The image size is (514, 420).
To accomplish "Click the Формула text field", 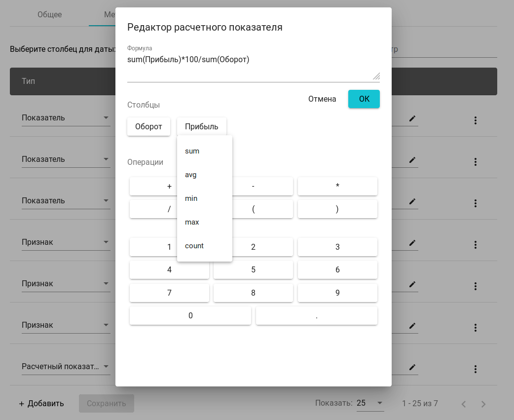I will click(x=249, y=66).
